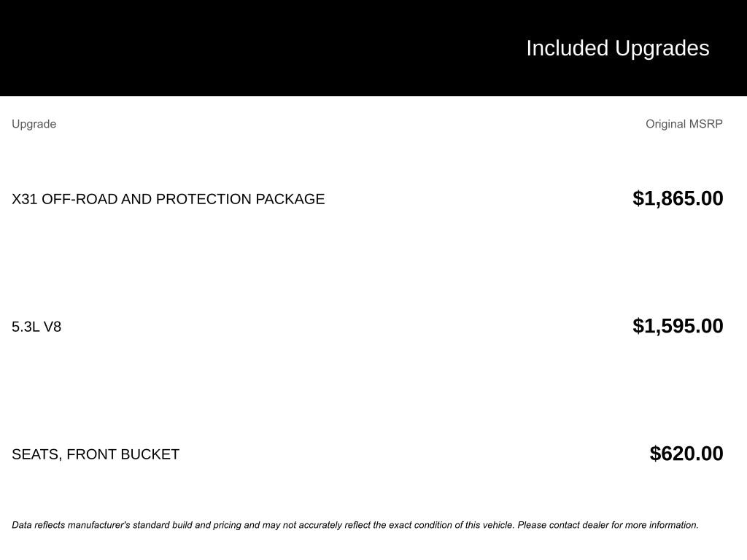Click the 'Data reflects manufacturer's standard build' text
The width and height of the screenshot is (747, 560).
113,525
